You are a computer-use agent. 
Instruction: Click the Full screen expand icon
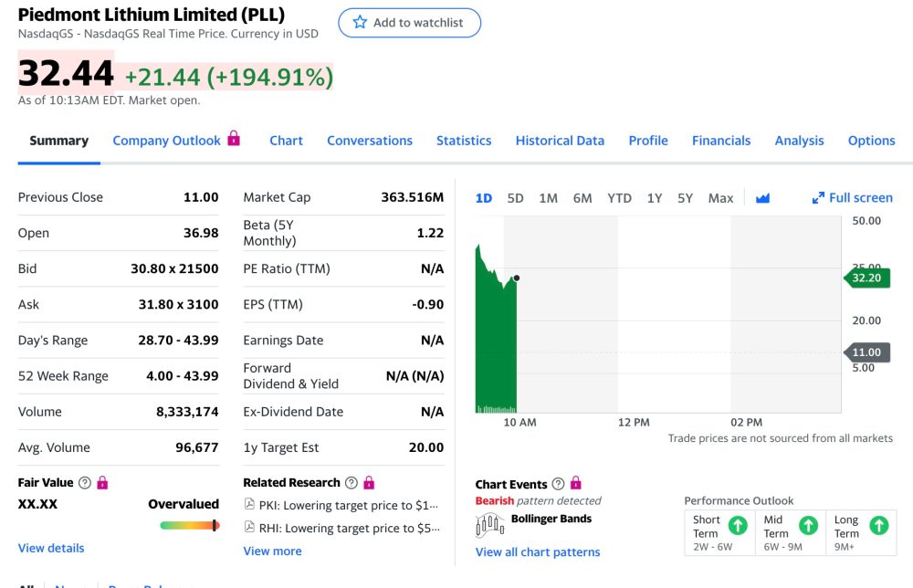tap(818, 198)
